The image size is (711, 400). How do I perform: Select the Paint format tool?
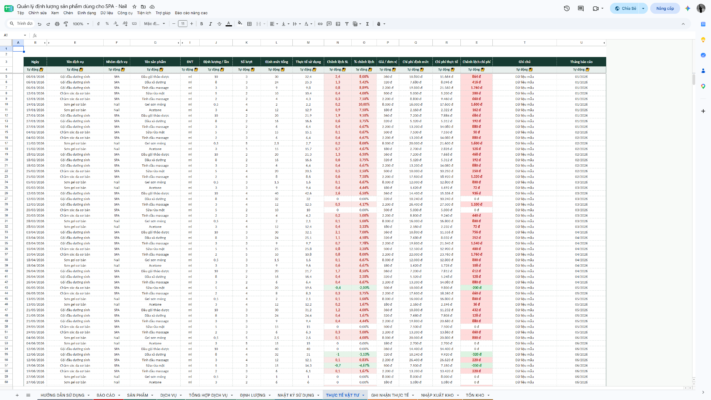(x=66, y=24)
